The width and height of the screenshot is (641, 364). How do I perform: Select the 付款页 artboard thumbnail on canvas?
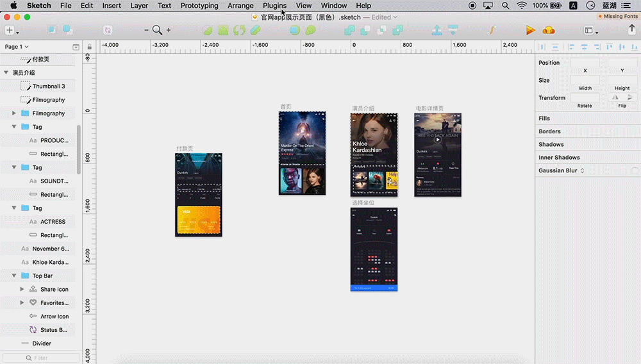click(x=199, y=195)
